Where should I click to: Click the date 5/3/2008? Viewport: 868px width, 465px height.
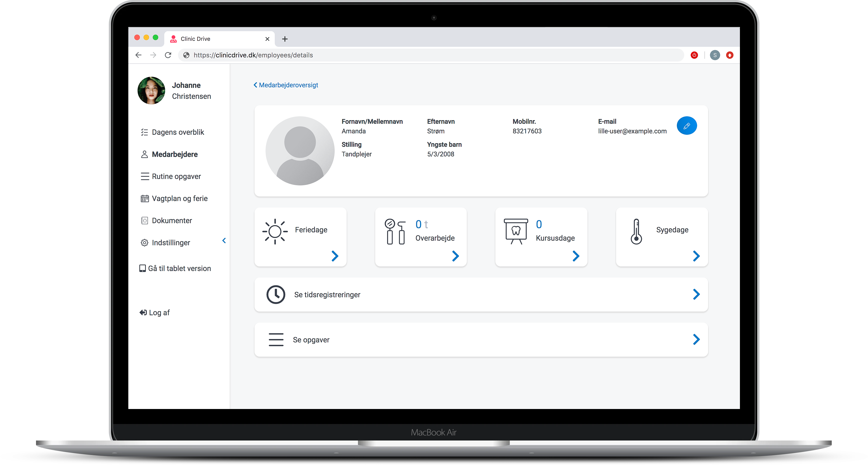(441, 154)
